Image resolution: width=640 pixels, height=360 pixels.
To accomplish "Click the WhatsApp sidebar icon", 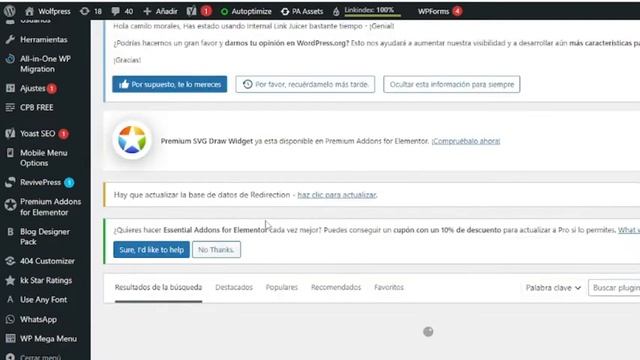I will pos(10,319).
